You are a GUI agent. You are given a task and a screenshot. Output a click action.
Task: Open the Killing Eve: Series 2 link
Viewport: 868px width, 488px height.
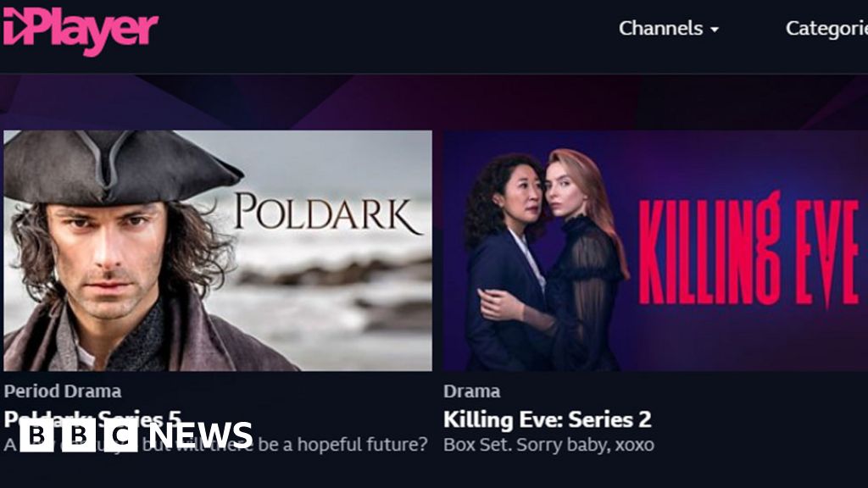click(x=547, y=419)
